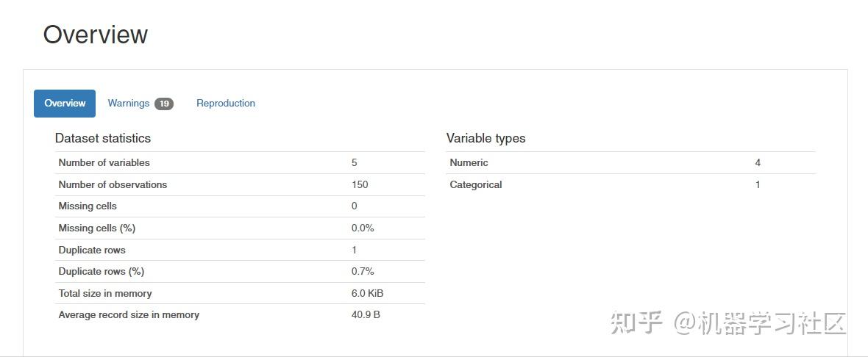868x357 pixels.
Task: Click the Missing cells (%) row label
Action: [x=97, y=228]
